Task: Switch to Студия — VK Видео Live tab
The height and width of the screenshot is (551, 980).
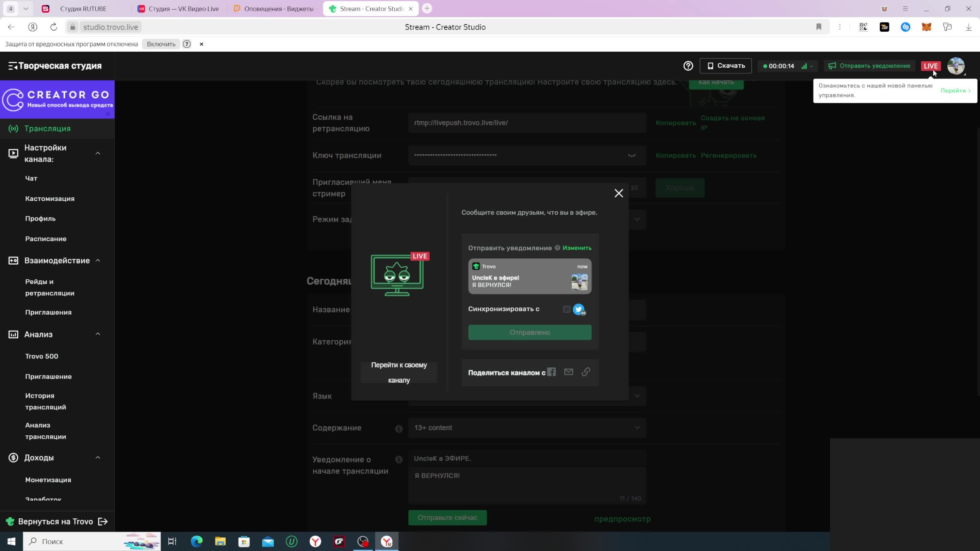Action: point(179,9)
